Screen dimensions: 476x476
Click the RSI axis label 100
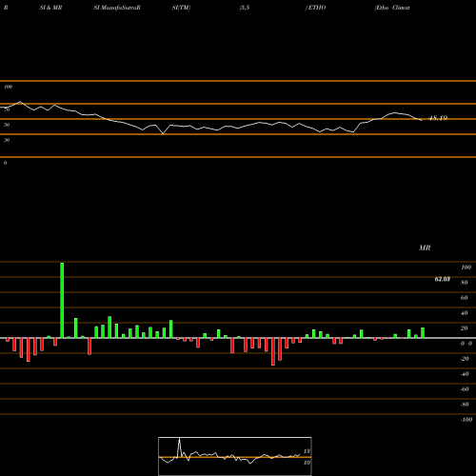pos(8,87)
